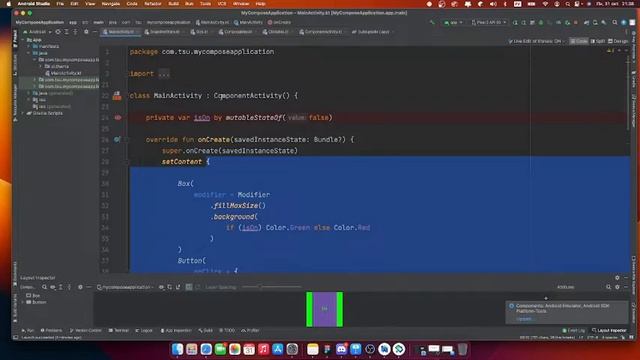Image resolution: width=640 pixels, height=360 pixels.
Task: Switch editor to Code view
Action: click(x=579, y=41)
